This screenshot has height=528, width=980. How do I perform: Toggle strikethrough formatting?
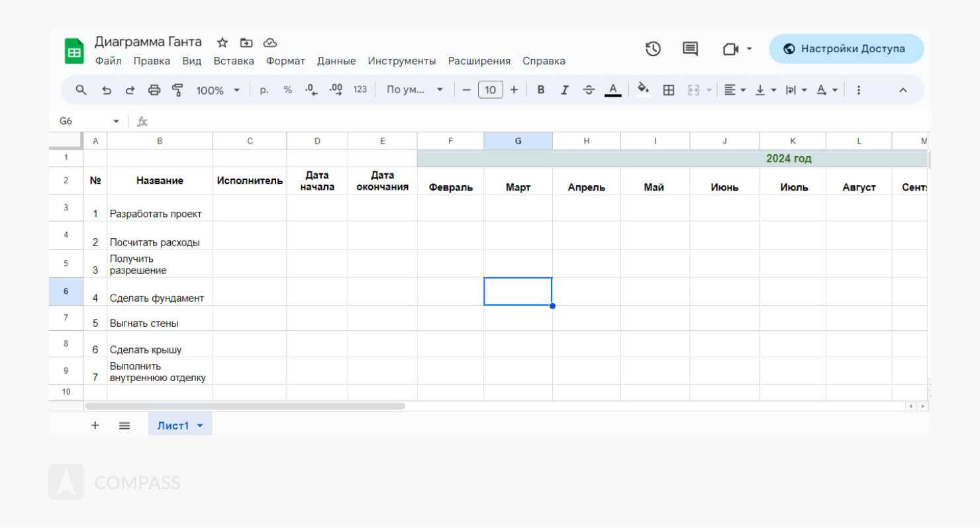point(589,90)
